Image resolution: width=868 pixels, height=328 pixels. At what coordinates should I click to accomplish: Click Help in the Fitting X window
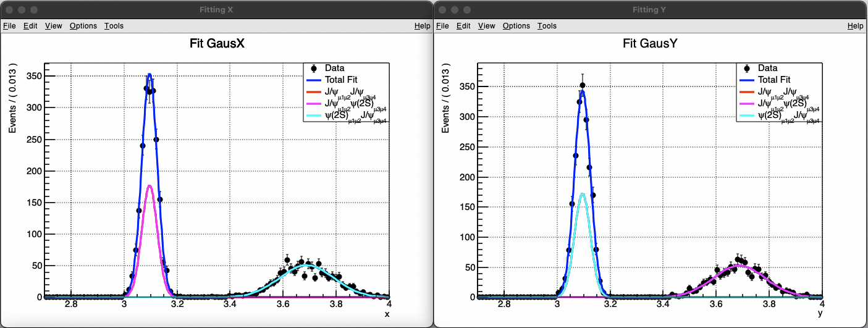[423, 26]
